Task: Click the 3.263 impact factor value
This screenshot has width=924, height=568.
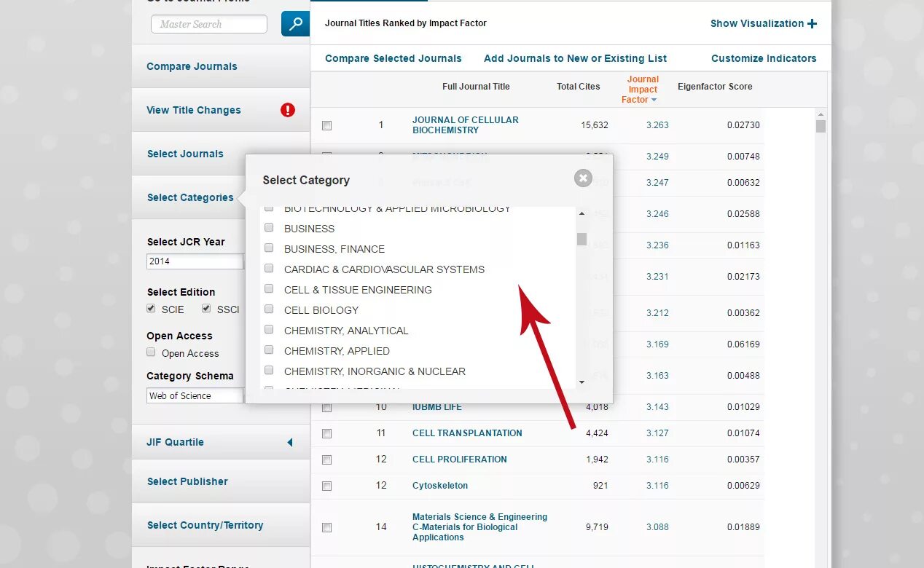Action: coord(657,125)
